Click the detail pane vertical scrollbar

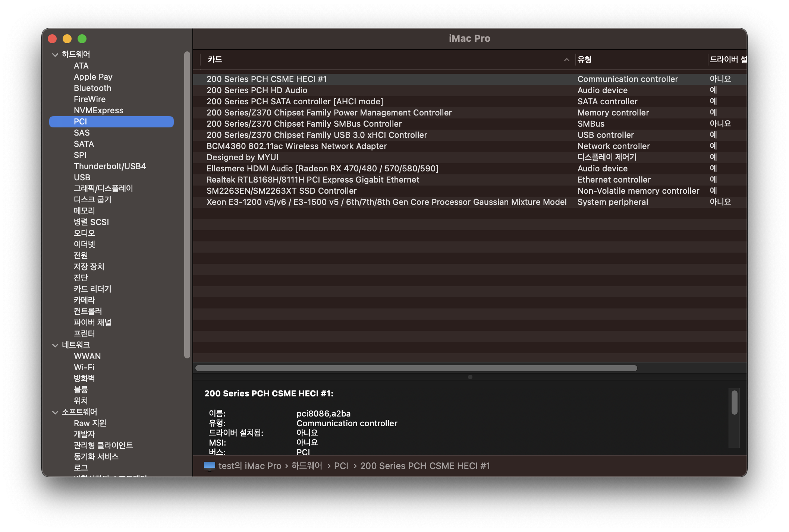735,402
